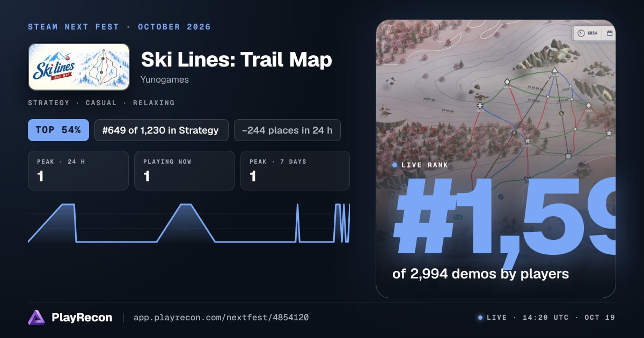
Task: Click the 6H54 time readout on map
Action: (593, 33)
